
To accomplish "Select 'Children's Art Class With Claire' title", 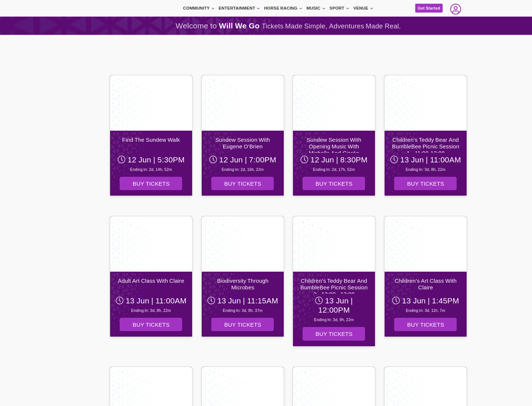I will point(426,284).
